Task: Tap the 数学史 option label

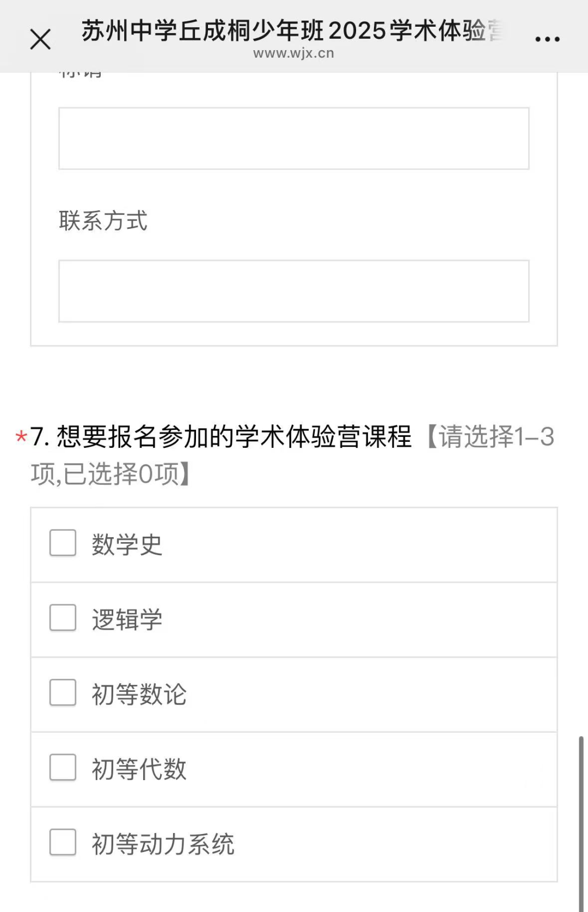Action: click(x=127, y=545)
